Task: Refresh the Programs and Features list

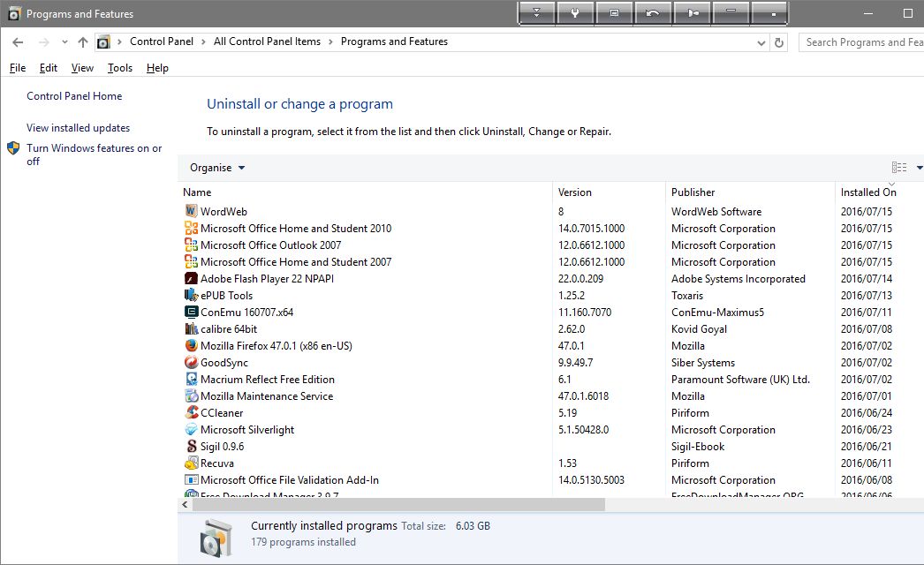Action: (x=779, y=42)
